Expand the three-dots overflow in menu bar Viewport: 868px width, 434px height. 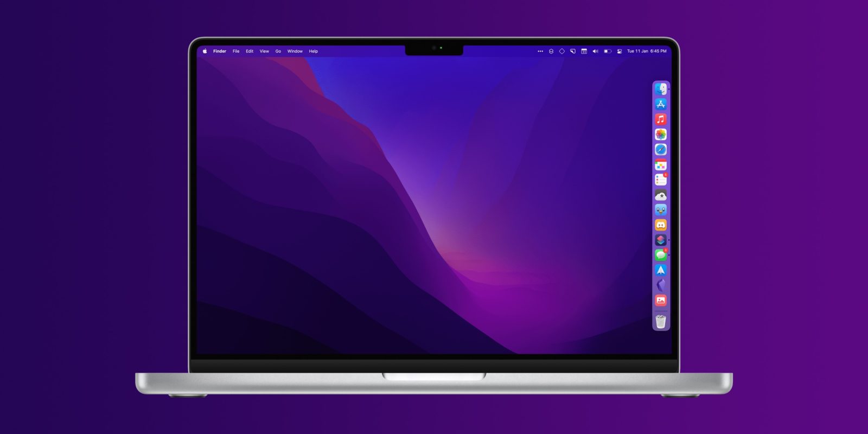click(x=540, y=52)
